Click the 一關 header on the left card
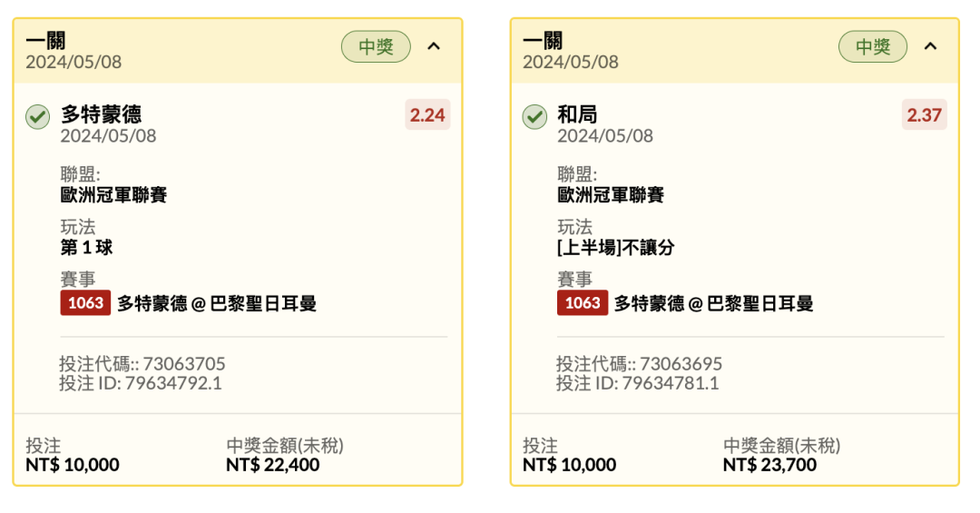980x513 pixels. pyautogui.click(x=45, y=41)
